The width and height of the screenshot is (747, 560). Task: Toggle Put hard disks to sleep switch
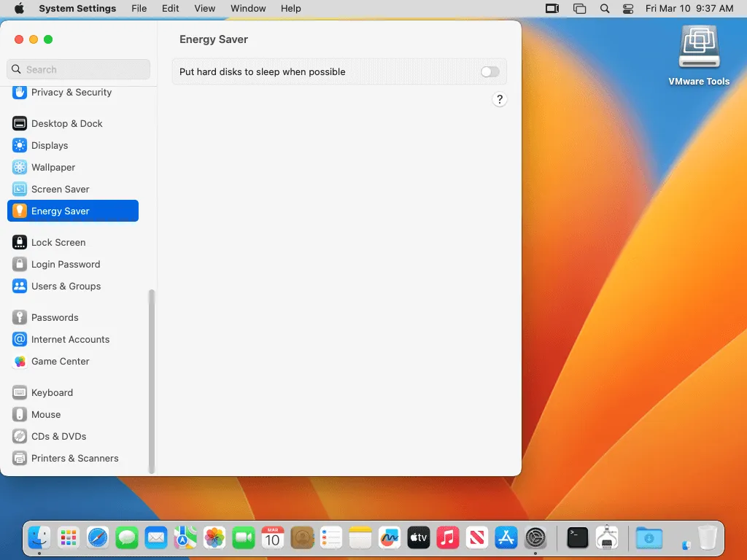pos(489,72)
